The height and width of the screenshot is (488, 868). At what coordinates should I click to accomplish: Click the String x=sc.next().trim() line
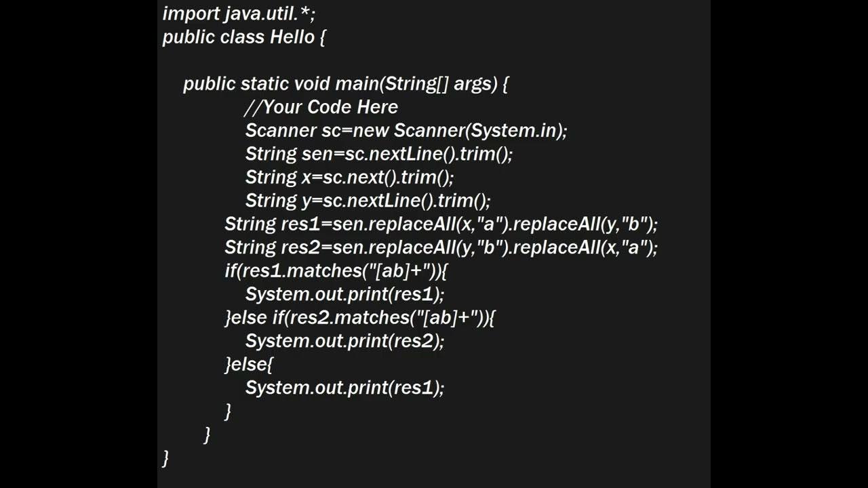click(x=349, y=177)
